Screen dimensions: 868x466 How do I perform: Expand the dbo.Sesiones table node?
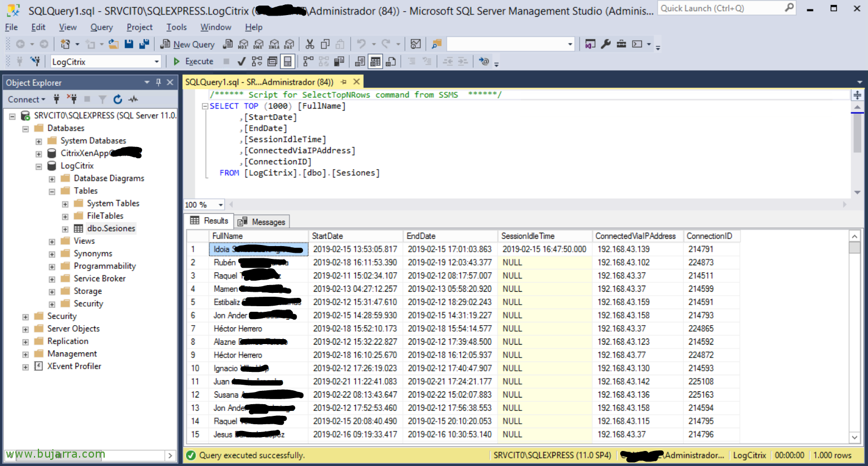pyautogui.click(x=65, y=229)
